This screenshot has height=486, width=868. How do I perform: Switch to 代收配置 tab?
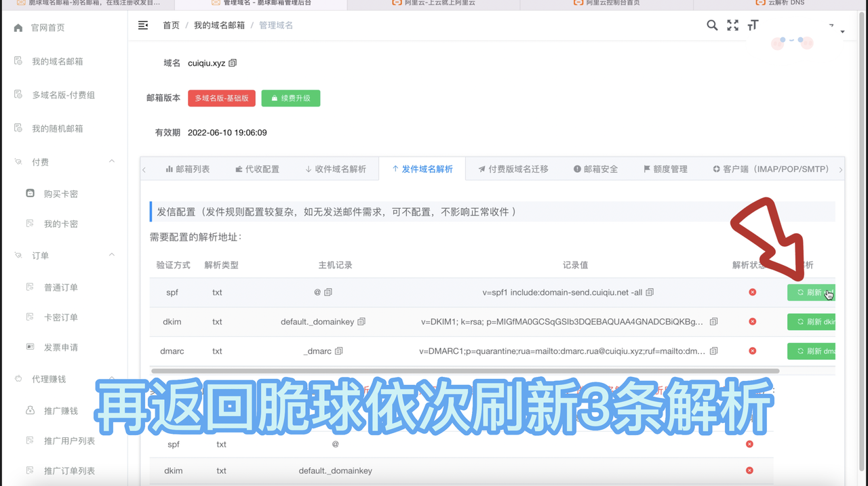click(257, 169)
